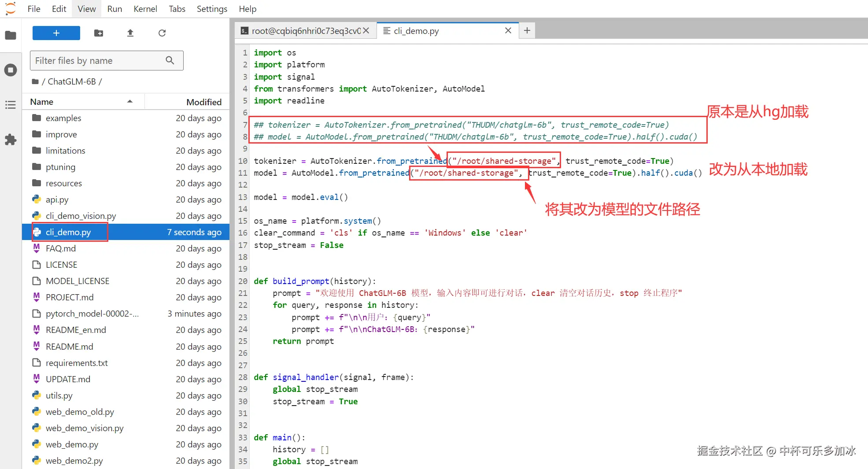The height and width of the screenshot is (469, 868).
Task: Toggle sort order arrow on Name column
Action: coord(130,102)
